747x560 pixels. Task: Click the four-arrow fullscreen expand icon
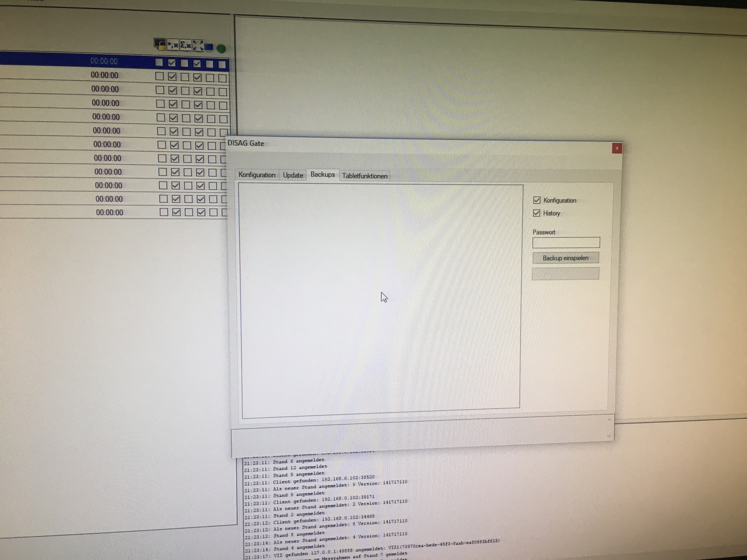(x=198, y=46)
